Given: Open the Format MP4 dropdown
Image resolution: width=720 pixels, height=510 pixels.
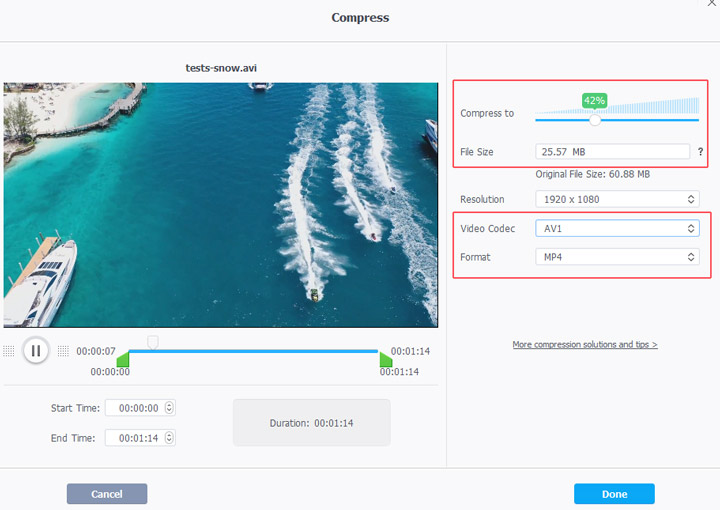Looking at the screenshot, I should pos(617,257).
